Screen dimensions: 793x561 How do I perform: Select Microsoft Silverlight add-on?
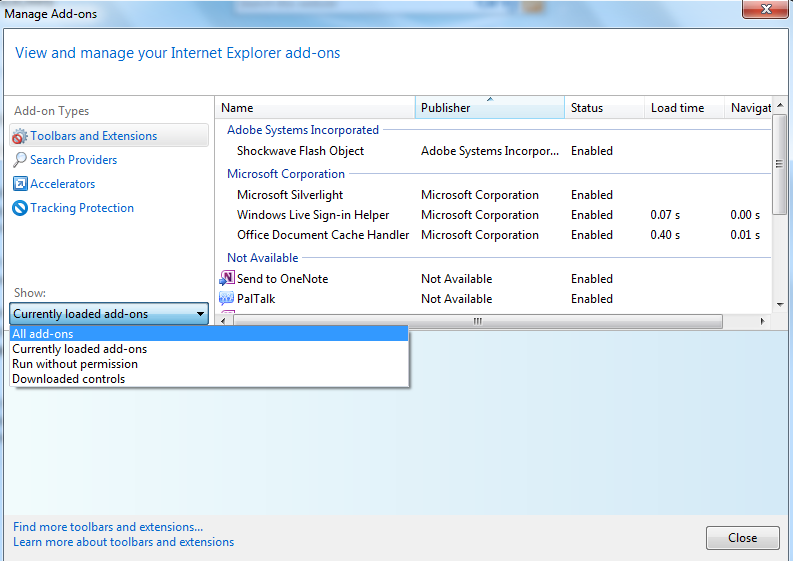[493, 195]
